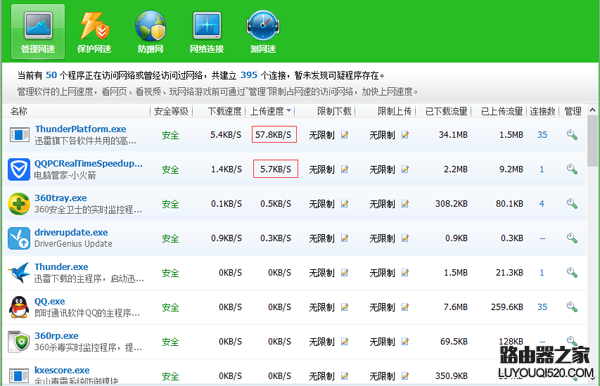Image resolution: width=600 pixels, height=386 pixels.
Task: Sort by 连接数 column header
Action: click(x=542, y=111)
